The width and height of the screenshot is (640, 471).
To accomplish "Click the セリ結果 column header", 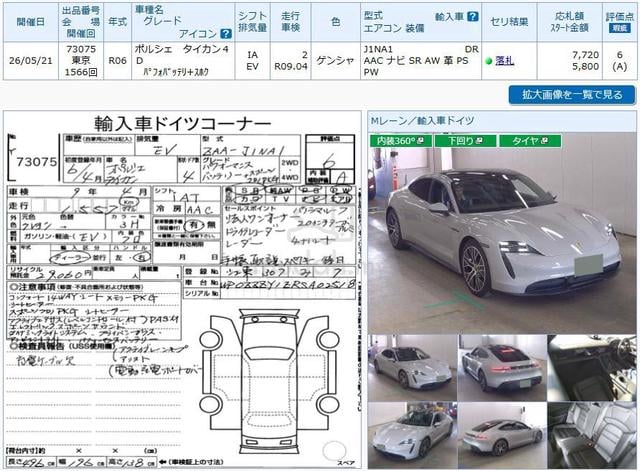I will [x=509, y=22].
